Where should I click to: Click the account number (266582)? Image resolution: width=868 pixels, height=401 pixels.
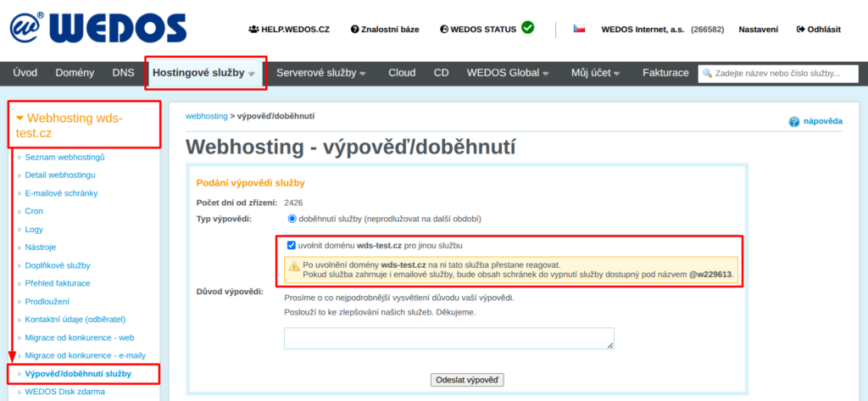708,30
